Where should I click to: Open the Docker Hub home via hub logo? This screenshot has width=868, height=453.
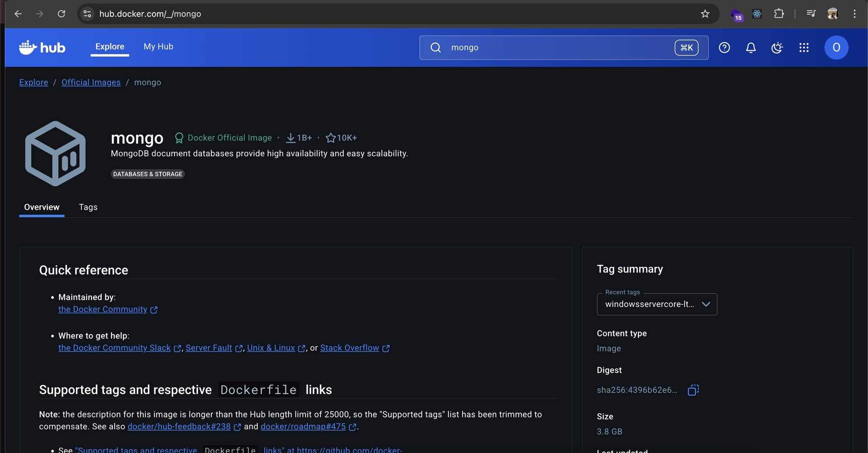(x=42, y=47)
